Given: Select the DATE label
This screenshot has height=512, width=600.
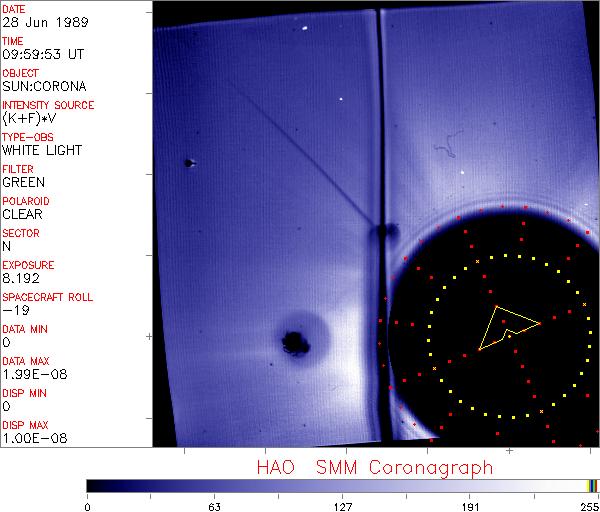Looking at the screenshot, I should tap(14, 8).
